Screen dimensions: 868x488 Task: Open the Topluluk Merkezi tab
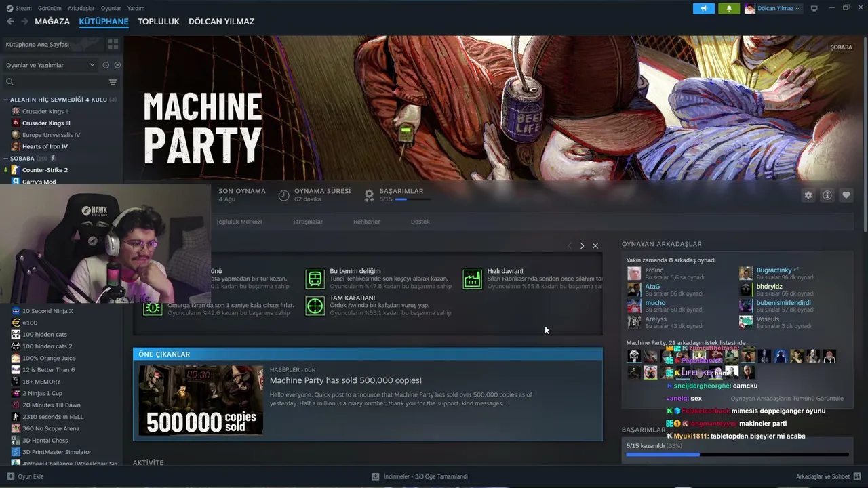click(x=239, y=222)
